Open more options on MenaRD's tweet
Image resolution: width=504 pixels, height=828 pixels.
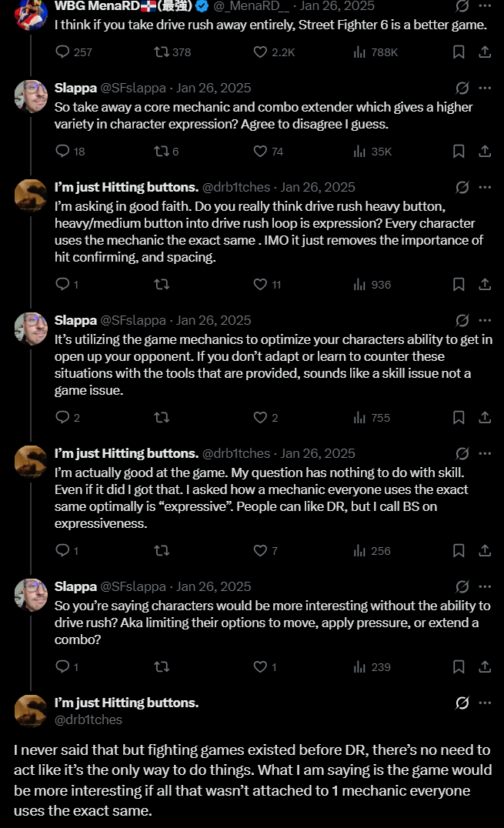click(485, 6)
